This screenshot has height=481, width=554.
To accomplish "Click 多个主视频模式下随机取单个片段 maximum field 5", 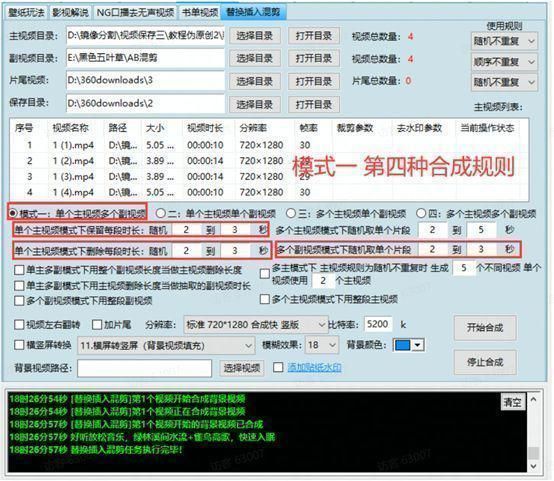I will tap(481, 230).
